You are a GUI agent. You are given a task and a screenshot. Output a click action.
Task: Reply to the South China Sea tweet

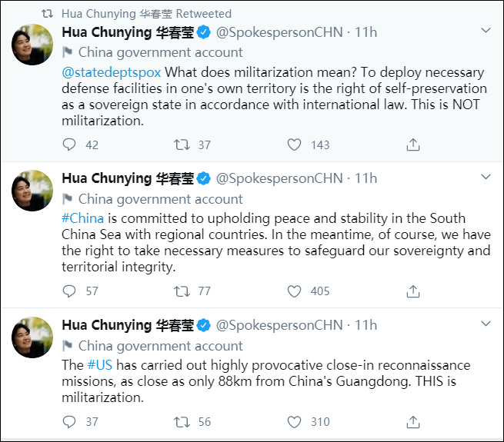pyautogui.click(x=69, y=291)
